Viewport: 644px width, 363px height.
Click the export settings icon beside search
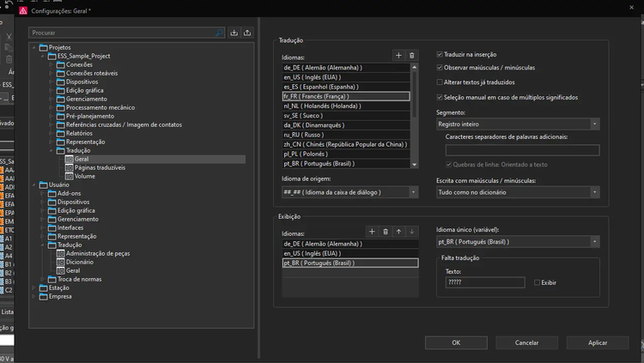coord(248,33)
